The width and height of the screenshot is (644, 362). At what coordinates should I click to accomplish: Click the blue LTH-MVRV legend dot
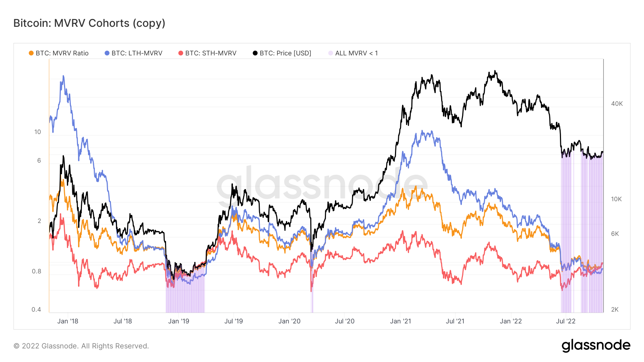coord(107,53)
